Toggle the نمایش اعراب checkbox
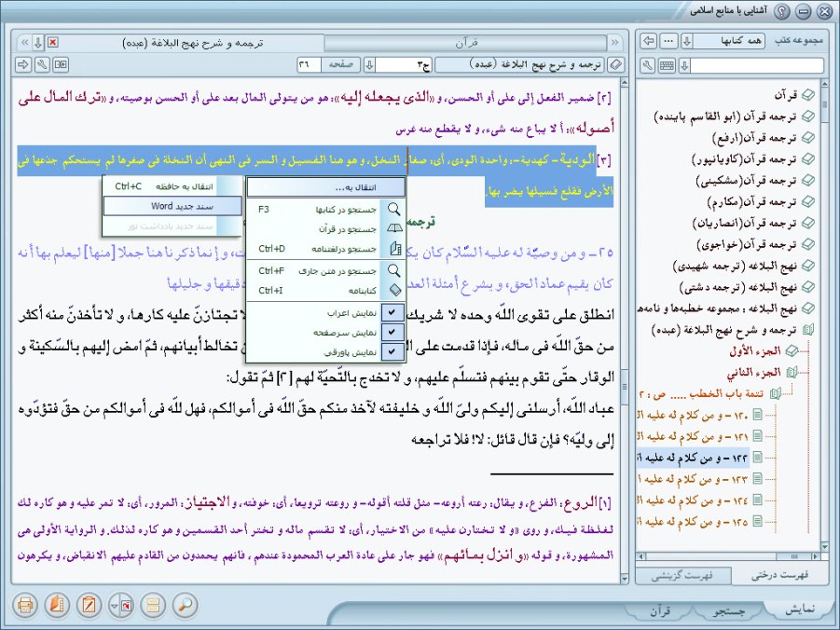This screenshot has width=840, height=630. [x=392, y=312]
